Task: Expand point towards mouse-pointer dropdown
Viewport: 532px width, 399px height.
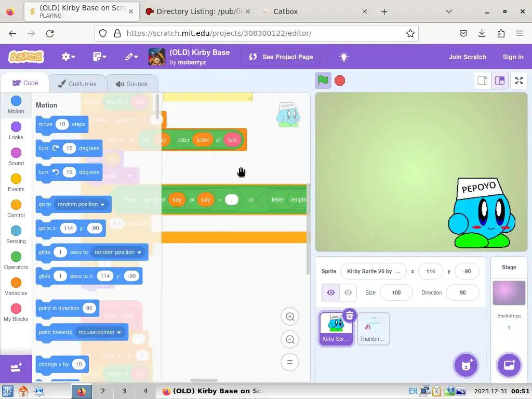Action: (x=100, y=332)
